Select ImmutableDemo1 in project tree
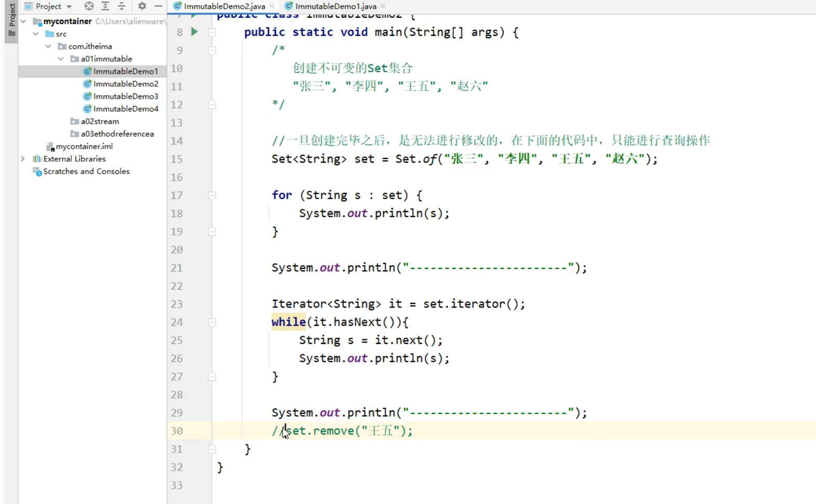Screen dimensions: 816x504 pos(126,71)
